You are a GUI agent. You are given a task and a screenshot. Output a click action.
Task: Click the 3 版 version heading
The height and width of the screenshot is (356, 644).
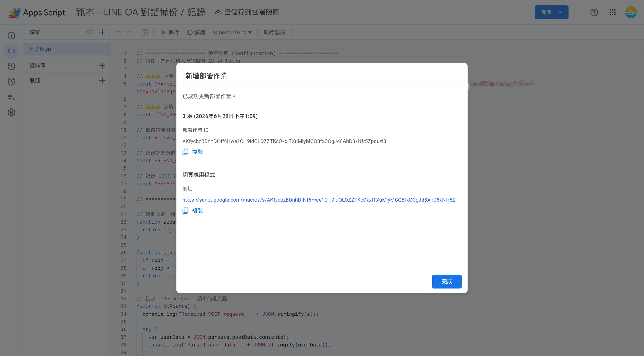pyautogui.click(x=220, y=116)
